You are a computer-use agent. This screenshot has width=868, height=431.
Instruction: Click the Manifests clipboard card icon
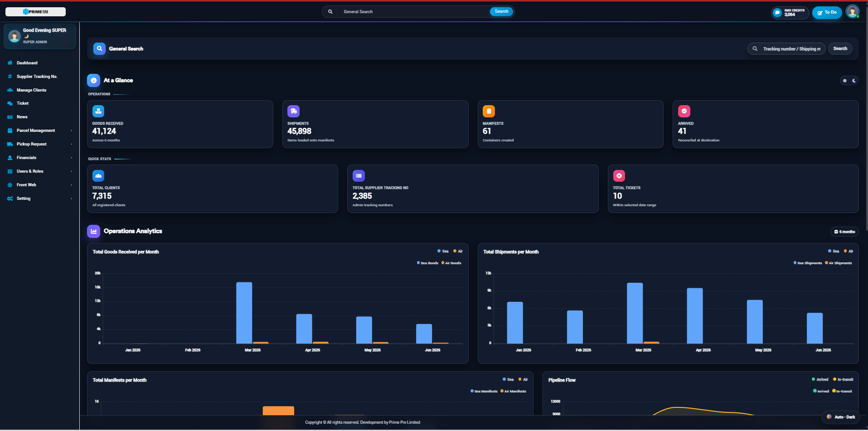click(x=489, y=111)
